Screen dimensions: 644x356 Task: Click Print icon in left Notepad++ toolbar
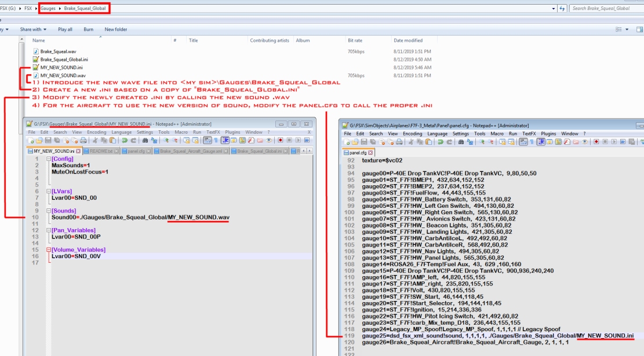click(x=83, y=140)
